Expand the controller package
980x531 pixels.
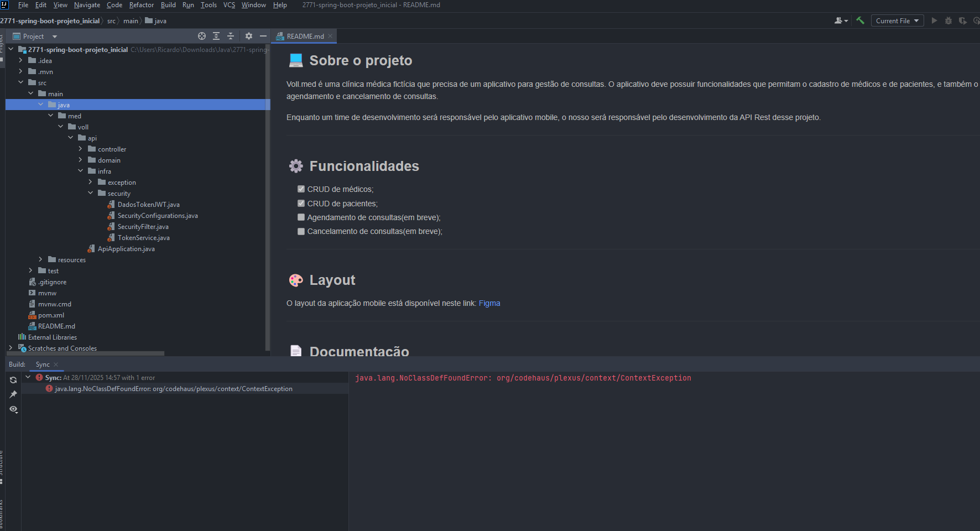click(x=80, y=149)
